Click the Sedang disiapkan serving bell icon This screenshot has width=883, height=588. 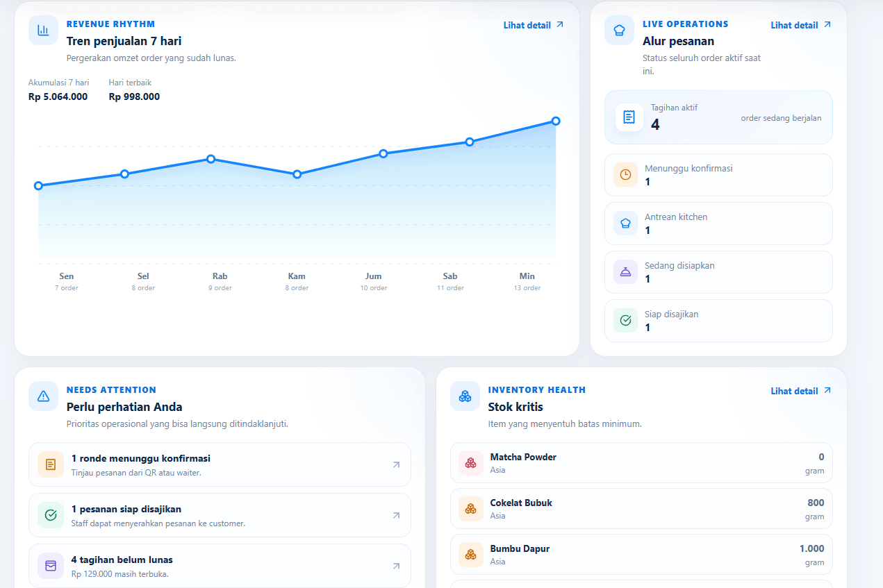(625, 272)
